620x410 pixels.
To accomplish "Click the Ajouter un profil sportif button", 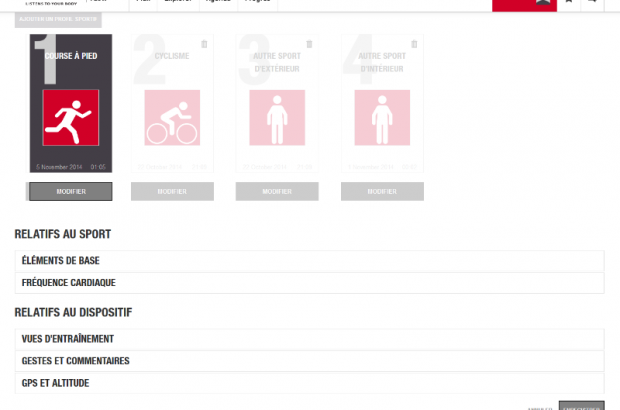I will point(57,20).
